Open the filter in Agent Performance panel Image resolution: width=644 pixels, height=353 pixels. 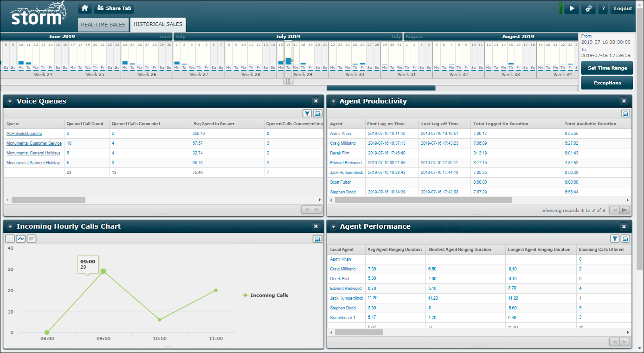point(615,238)
